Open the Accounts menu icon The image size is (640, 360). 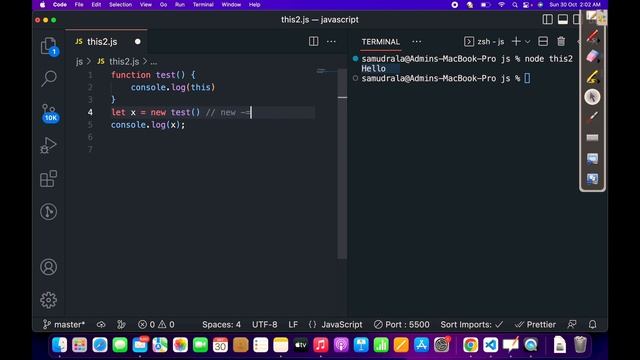49,267
